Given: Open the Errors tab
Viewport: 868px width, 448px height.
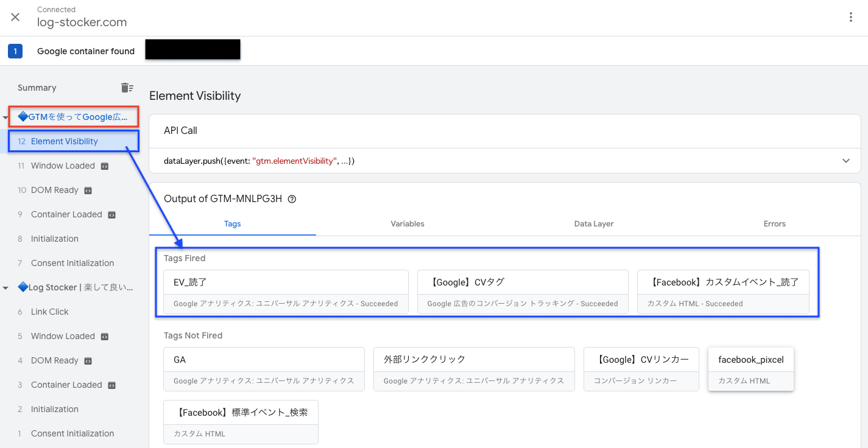Looking at the screenshot, I should (x=775, y=224).
